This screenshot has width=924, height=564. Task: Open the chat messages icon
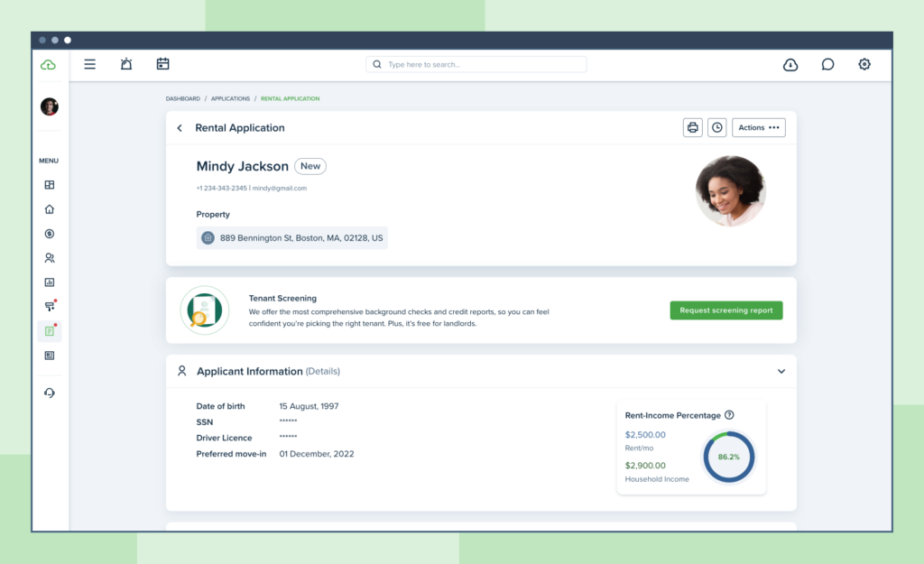click(x=827, y=64)
